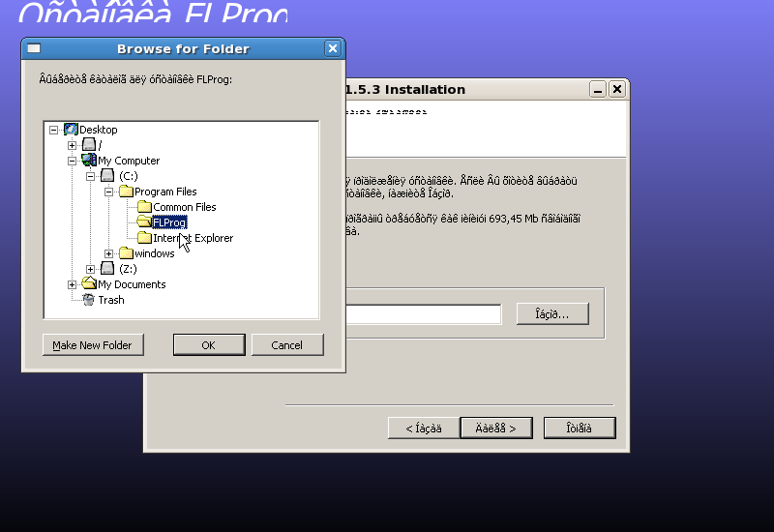Click the Make New Folder button
This screenshot has height=532, width=774.
(93, 345)
